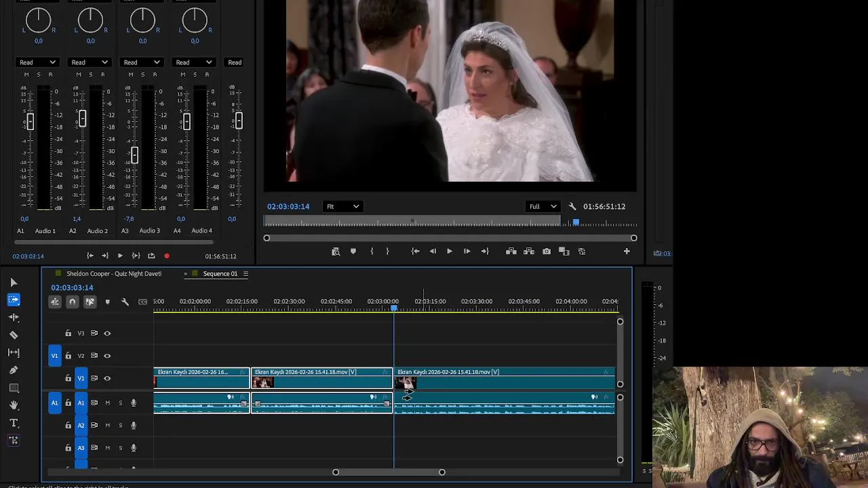Open Comparison View in Program Monitor

564,251
